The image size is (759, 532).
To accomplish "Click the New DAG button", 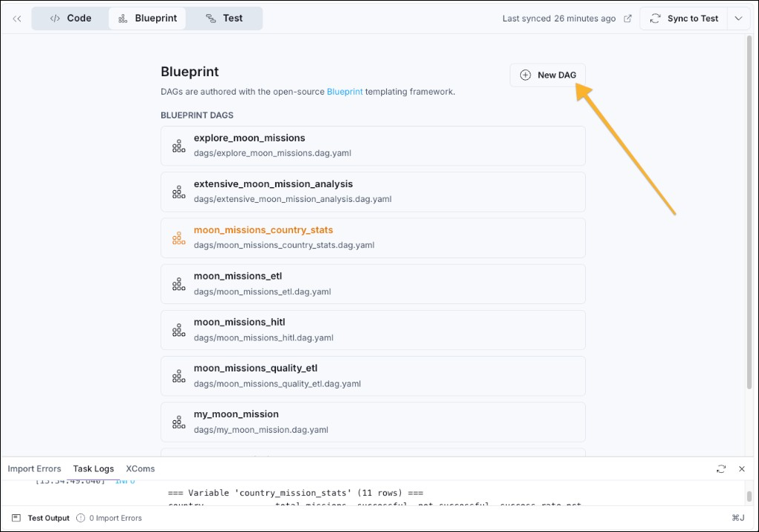I will pos(547,75).
